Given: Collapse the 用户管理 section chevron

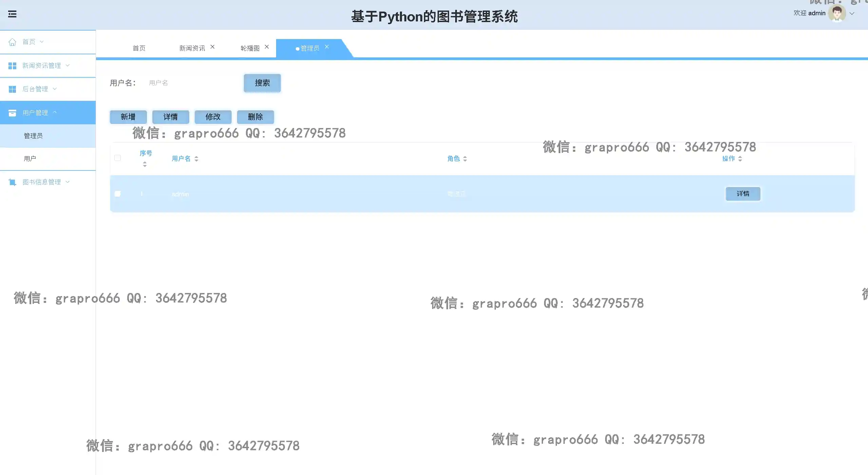Looking at the screenshot, I should click(x=55, y=112).
